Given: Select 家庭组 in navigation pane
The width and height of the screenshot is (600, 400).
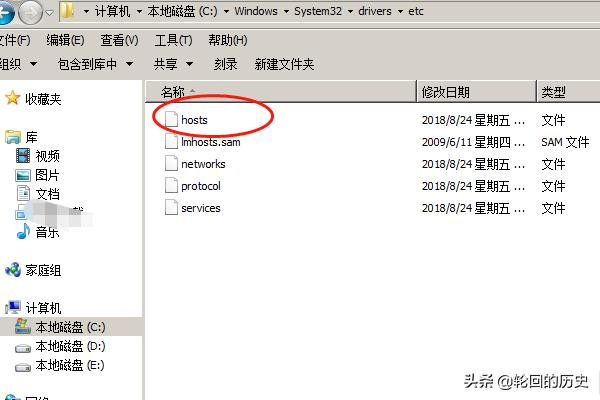Looking at the screenshot, I should coord(43,270).
